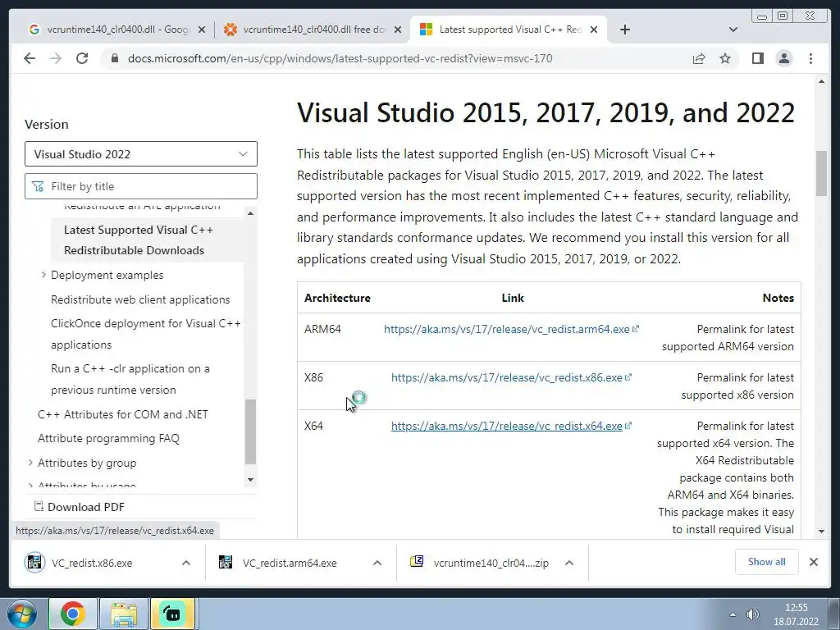Click the page scrollbar thumb
This screenshot has height=630, width=840.
(821, 174)
